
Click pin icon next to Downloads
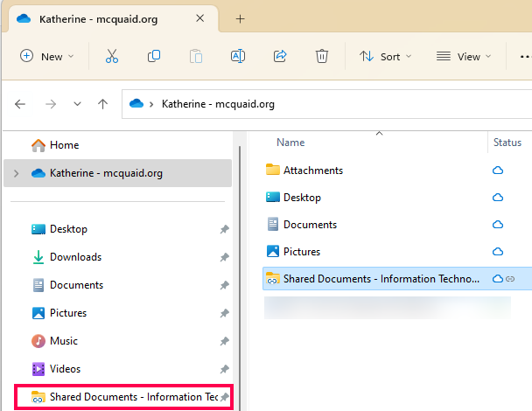tap(224, 257)
